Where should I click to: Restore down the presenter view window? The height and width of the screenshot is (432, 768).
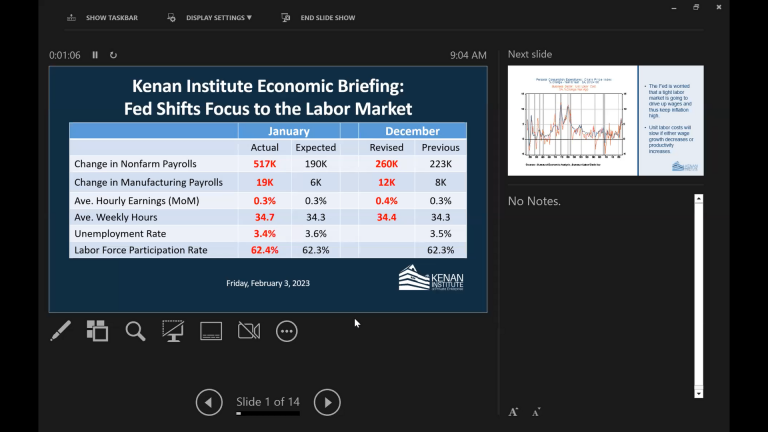click(696, 7)
